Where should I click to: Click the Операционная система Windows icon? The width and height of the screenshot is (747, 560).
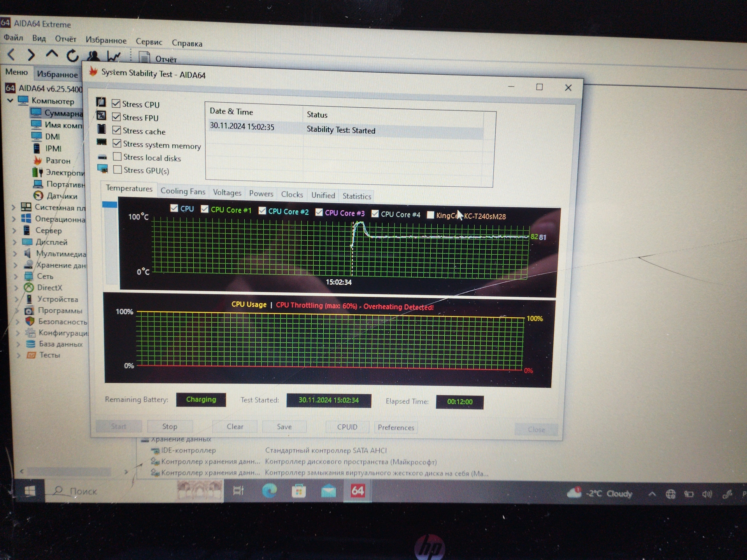click(x=26, y=219)
